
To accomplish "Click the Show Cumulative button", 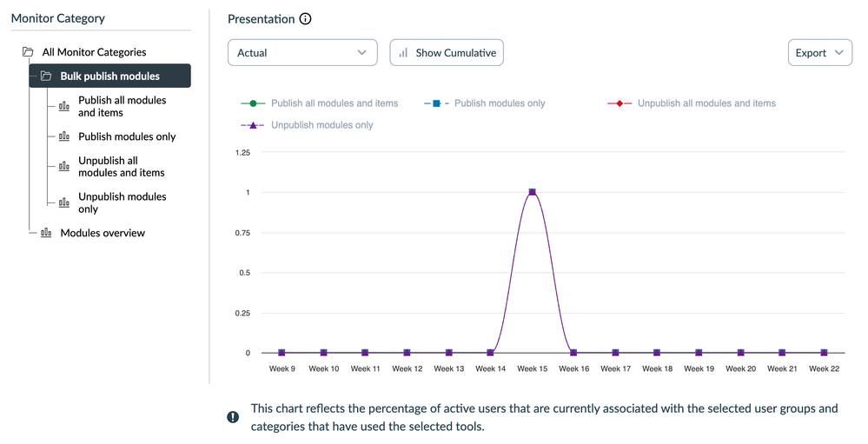I will [447, 53].
